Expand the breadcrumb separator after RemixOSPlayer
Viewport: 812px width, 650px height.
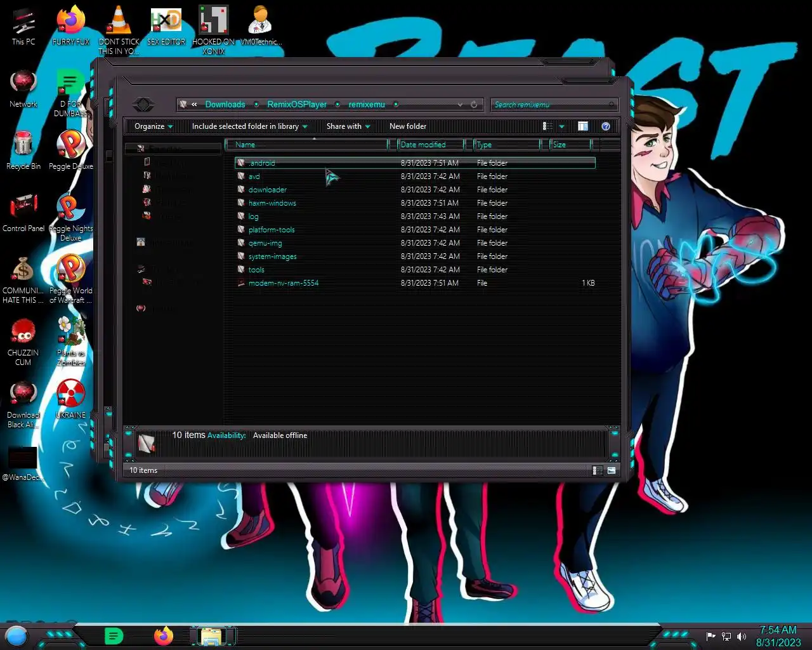coord(337,105)
